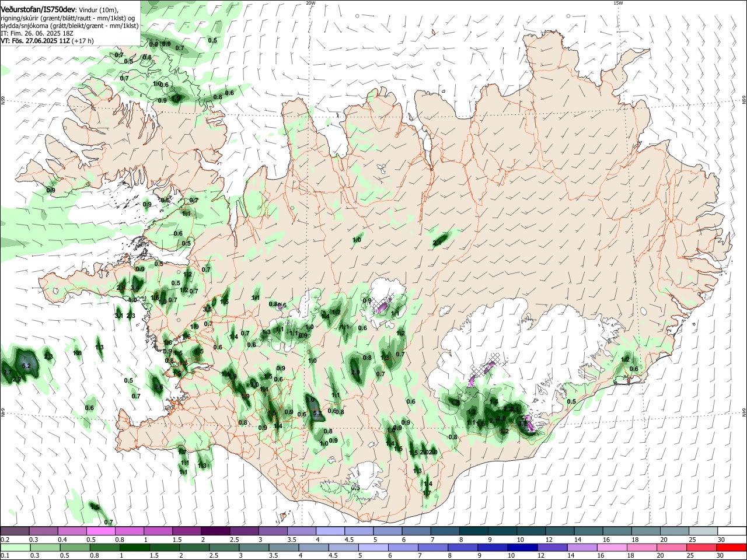Click the VT: Fös. 27.06.2025 11Z (+17 h) line
The width and height of the screenshot is (747, 560).
tap(47, 41)
